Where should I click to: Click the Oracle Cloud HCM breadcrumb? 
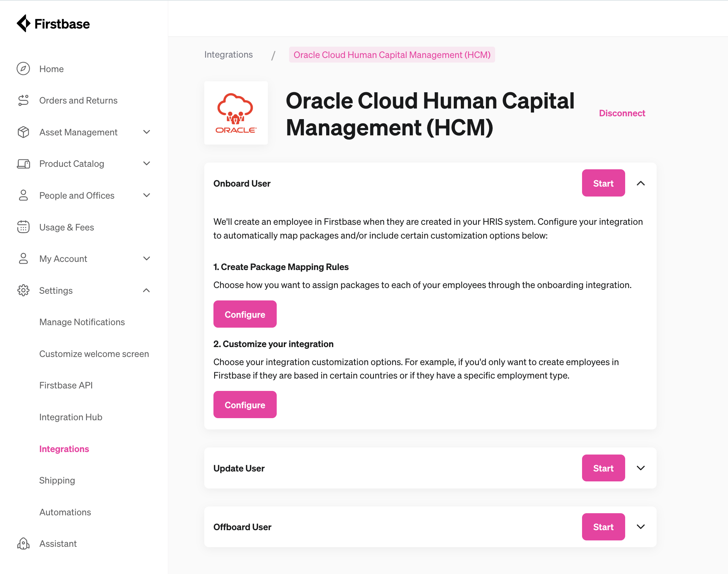pos(392,55)
